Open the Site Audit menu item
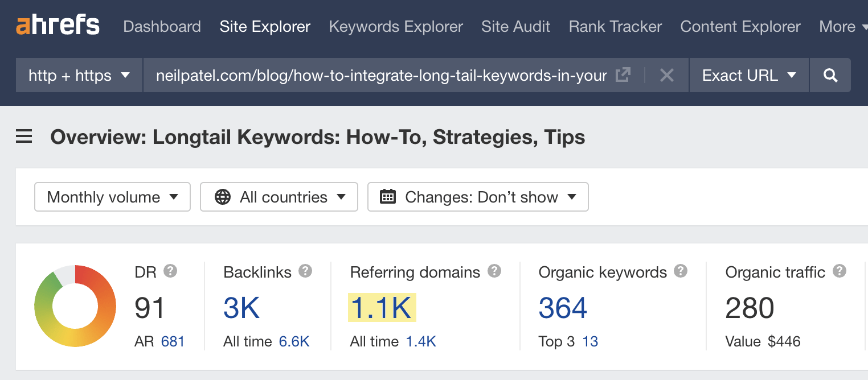 pyautogui.click(x=515, y=27)
